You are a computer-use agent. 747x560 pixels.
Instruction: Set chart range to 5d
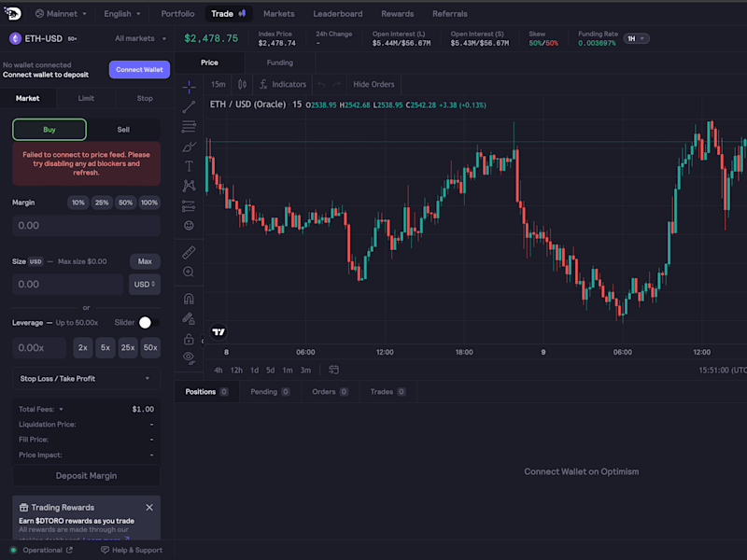(x=270, y=370)
